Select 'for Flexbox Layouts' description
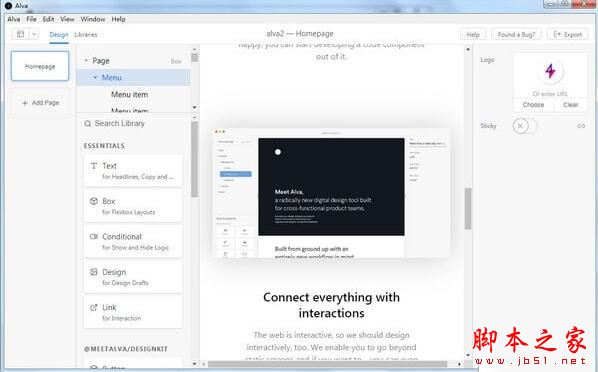 coord(129,212)
